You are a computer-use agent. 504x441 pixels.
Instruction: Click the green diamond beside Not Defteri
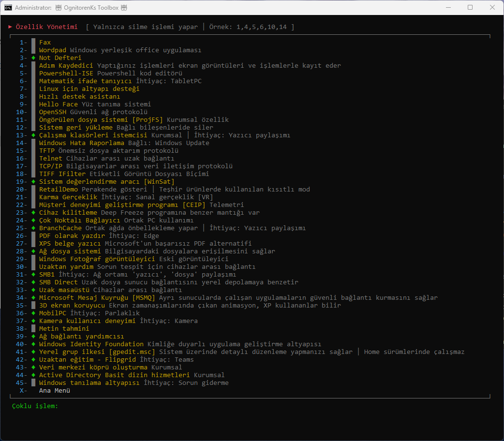(33, 58)
